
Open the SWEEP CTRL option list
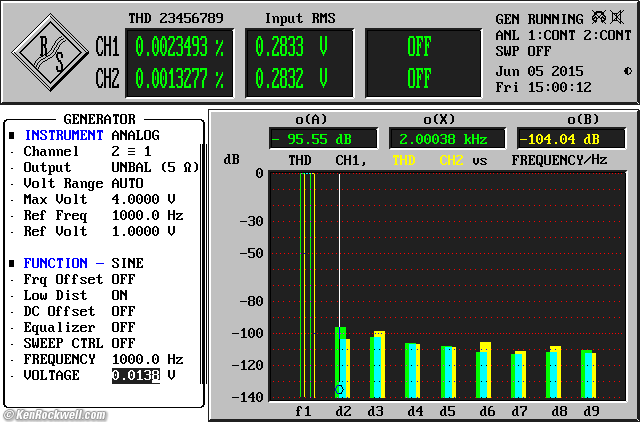[123, 343]
